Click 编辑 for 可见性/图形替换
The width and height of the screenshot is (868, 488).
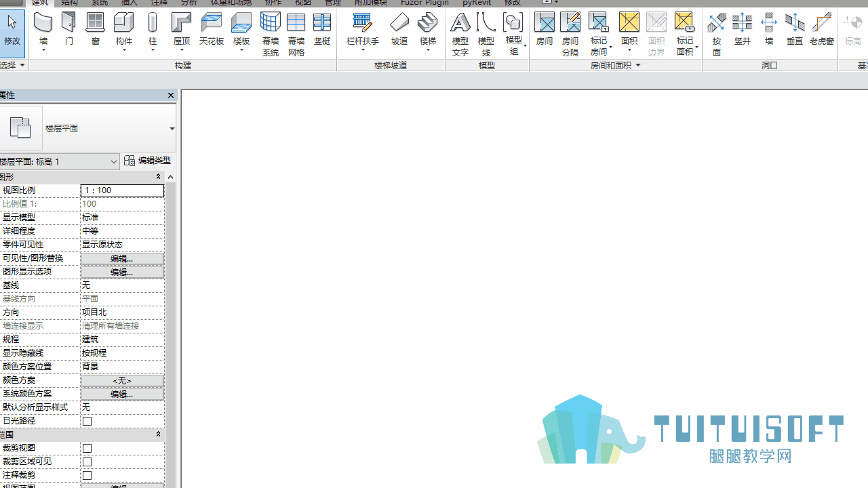click(x=122, y=258)
